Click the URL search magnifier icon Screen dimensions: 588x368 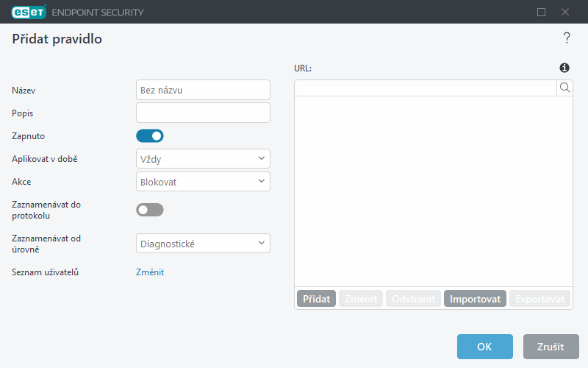[564, 88]
